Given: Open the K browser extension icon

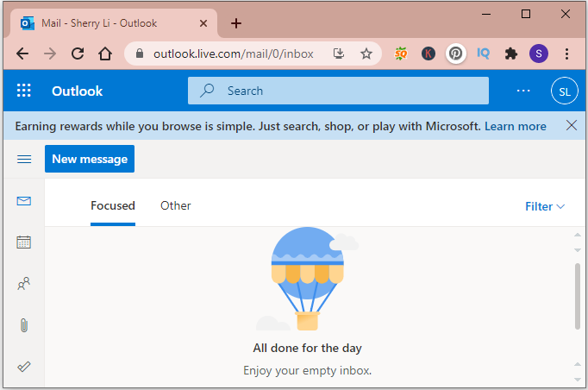Looking at the screenshot, I should pyautogui.click(x=428, y=53).
